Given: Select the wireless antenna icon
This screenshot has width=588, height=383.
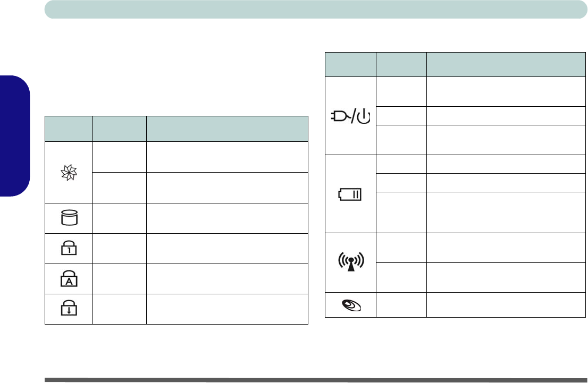Looking at the screenshot, I should pyautogui.click(x=350, y=262).
